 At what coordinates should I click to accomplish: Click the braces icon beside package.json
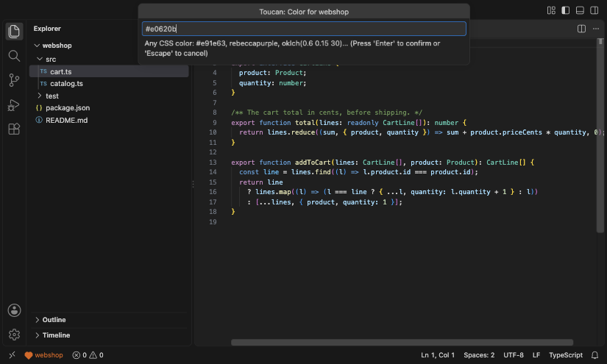(39, 108)
